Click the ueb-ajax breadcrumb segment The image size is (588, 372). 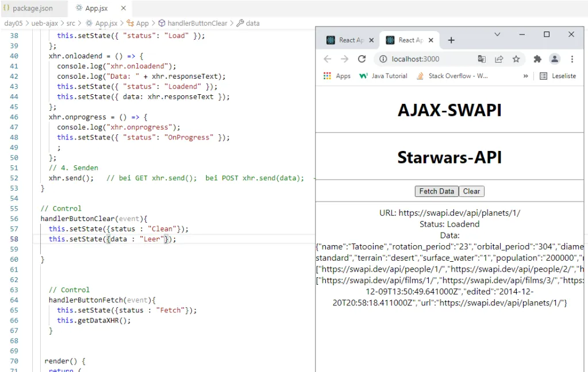coord(45,23)
